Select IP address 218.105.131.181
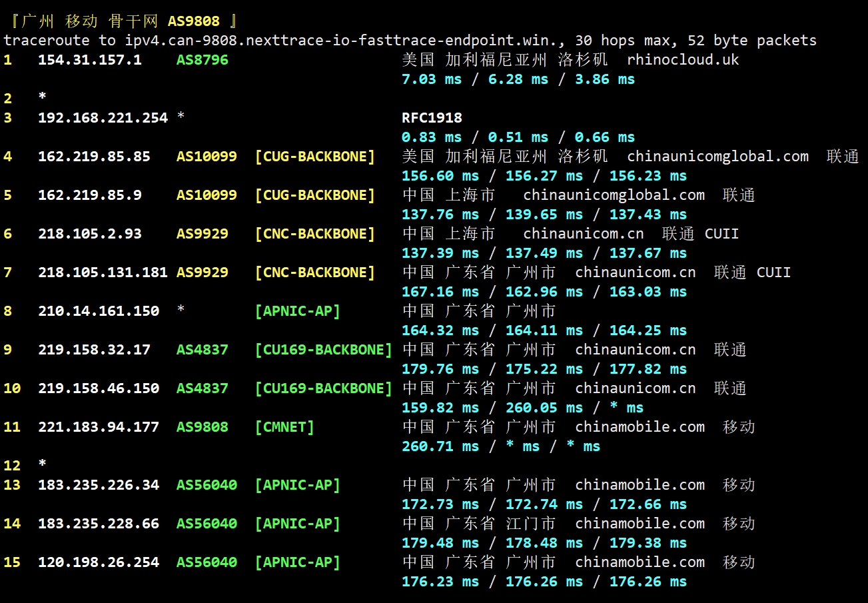This screenshot has width=868, height=603. (x=103, y=273)
